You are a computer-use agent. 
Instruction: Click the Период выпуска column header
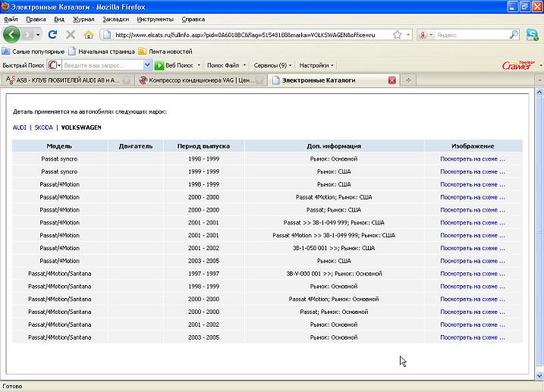point(203,146)
